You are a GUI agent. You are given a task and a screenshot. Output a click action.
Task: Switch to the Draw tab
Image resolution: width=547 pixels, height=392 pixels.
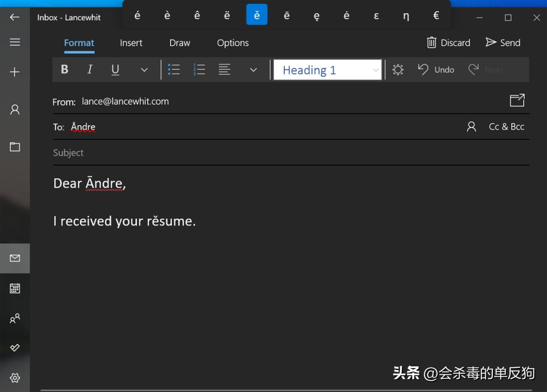coord(179,43)
